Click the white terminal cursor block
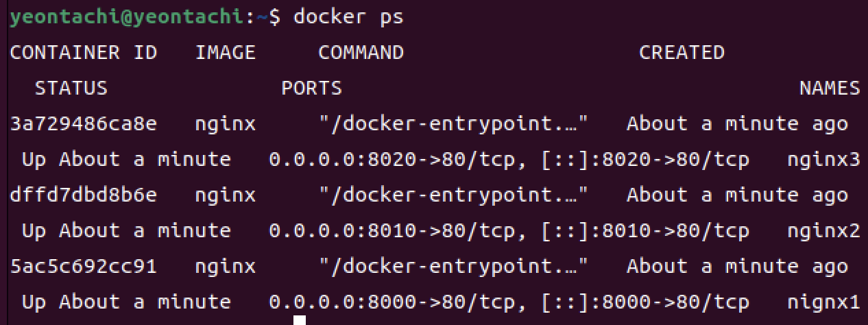Viewport: 868px width, 325px height. [x=299, y=320]
